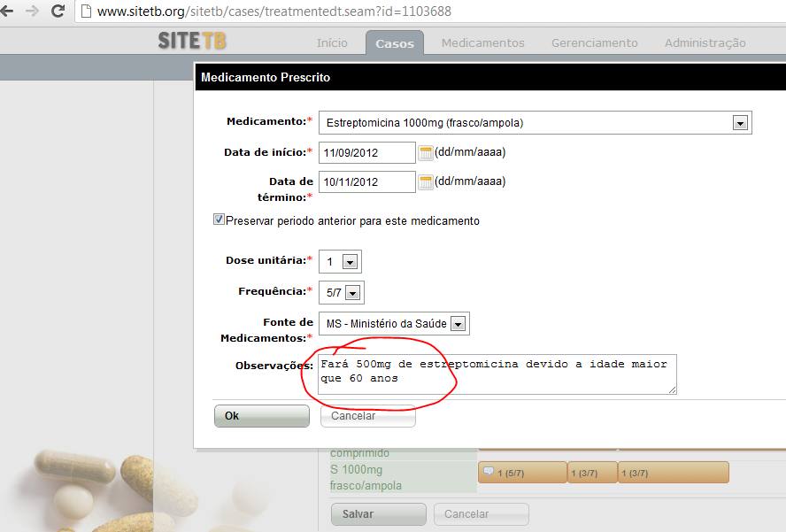Reload the page with refresh icon
This screenshot has height=532, width=786.
58,11
